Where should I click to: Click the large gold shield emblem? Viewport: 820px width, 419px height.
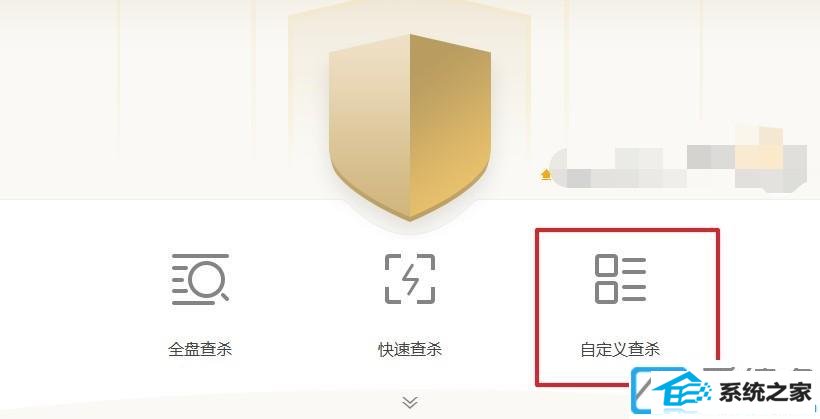pyautogui.click(x=410, y=127)
